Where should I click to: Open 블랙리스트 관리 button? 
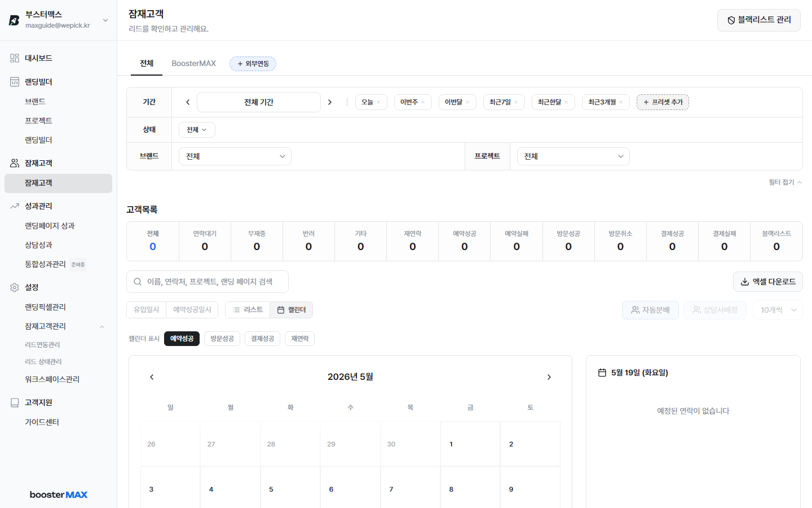[x=759, y=20]
